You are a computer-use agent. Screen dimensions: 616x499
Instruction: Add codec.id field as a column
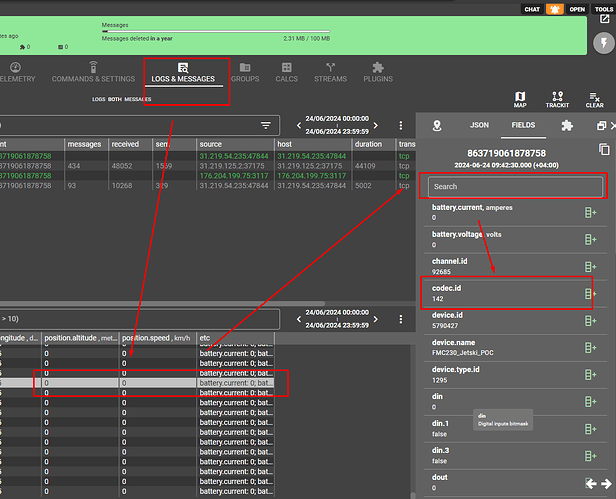(590, 294)
